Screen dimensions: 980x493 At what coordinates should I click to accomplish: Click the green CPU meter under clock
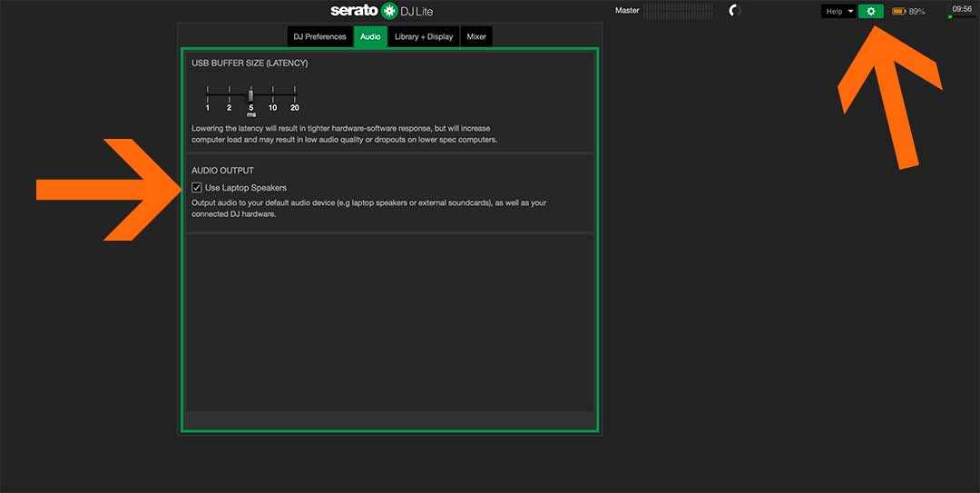[x=960, y=16]
